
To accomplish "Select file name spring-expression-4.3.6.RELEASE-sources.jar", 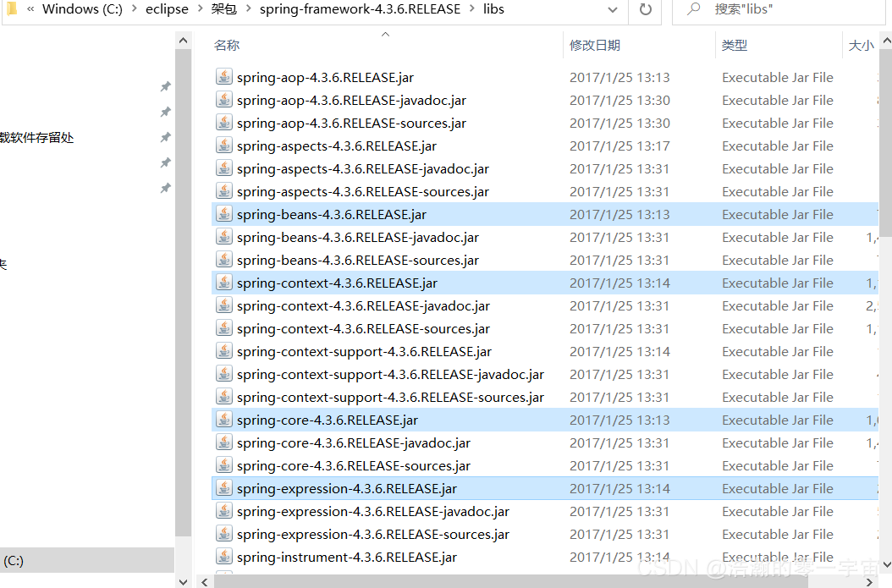I will (x=373, y=534).
